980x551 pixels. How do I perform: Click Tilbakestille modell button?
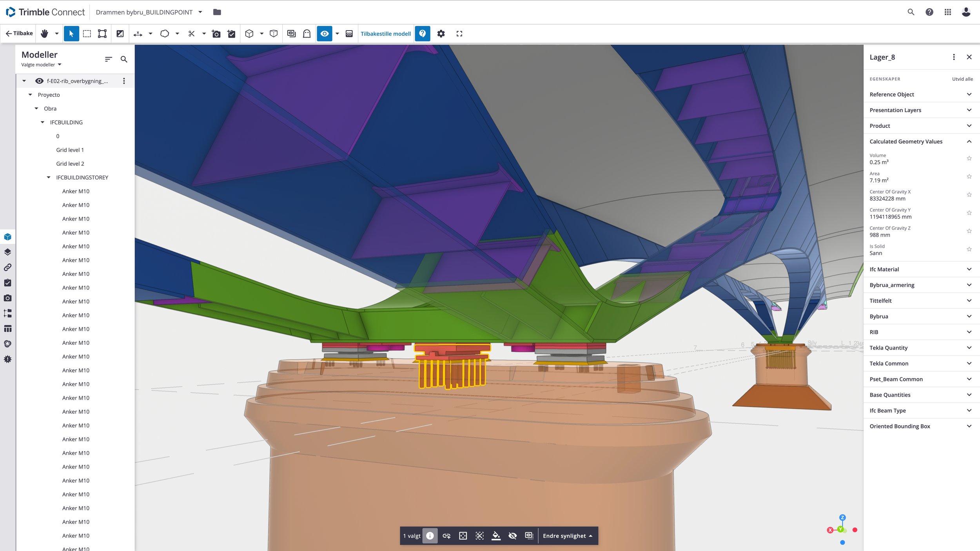click(x=386, y=34)
